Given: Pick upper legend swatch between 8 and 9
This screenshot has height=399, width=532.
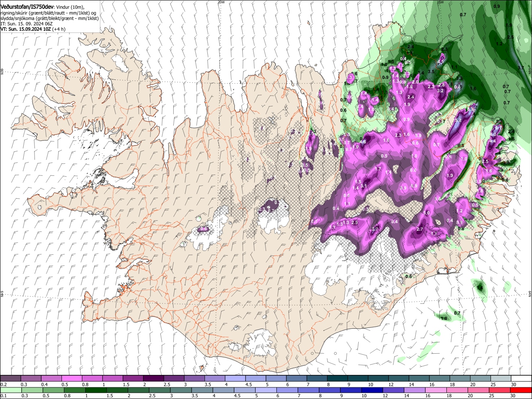Looking at the screenshot, I should pos(337,378).
